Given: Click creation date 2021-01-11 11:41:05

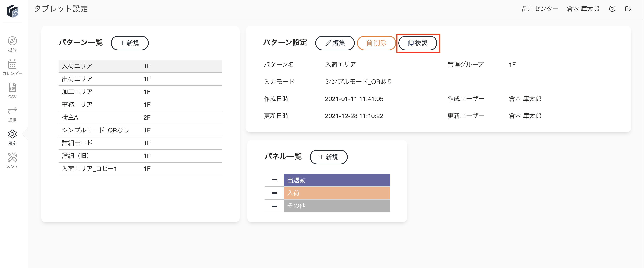Looking at the screenshot, I should tap(354, 99).
